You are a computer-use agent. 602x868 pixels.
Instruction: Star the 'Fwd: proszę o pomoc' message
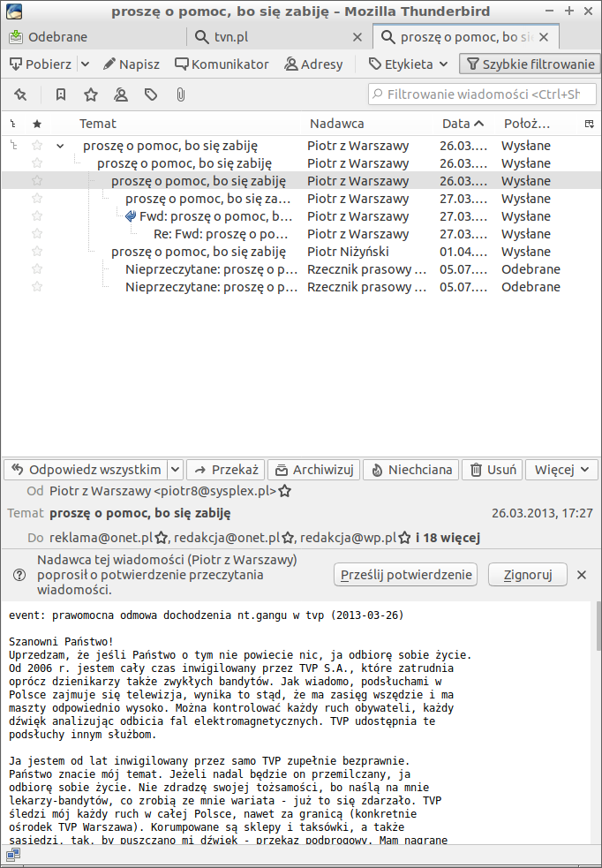point(37,215)
